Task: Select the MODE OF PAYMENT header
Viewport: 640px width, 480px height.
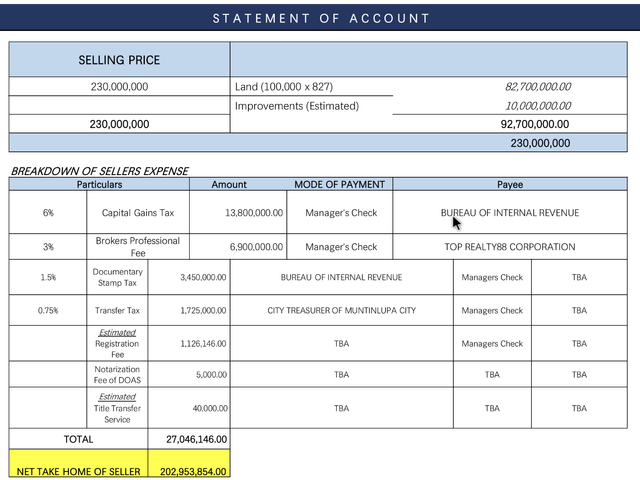Action: (x=340, y=184)
